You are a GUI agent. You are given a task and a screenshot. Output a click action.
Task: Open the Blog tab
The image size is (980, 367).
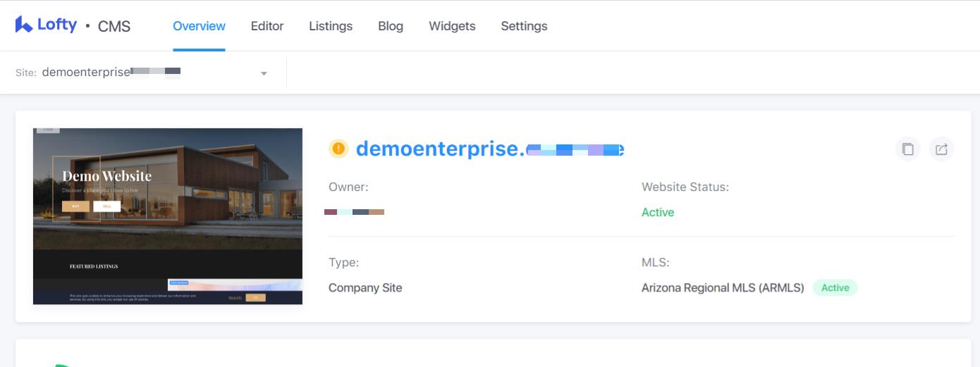click(391, 26)
